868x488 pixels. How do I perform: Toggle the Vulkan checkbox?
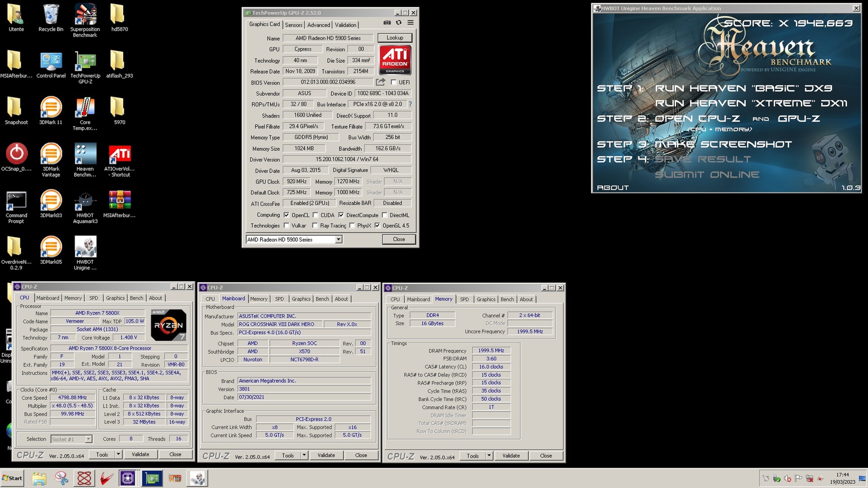286,225
